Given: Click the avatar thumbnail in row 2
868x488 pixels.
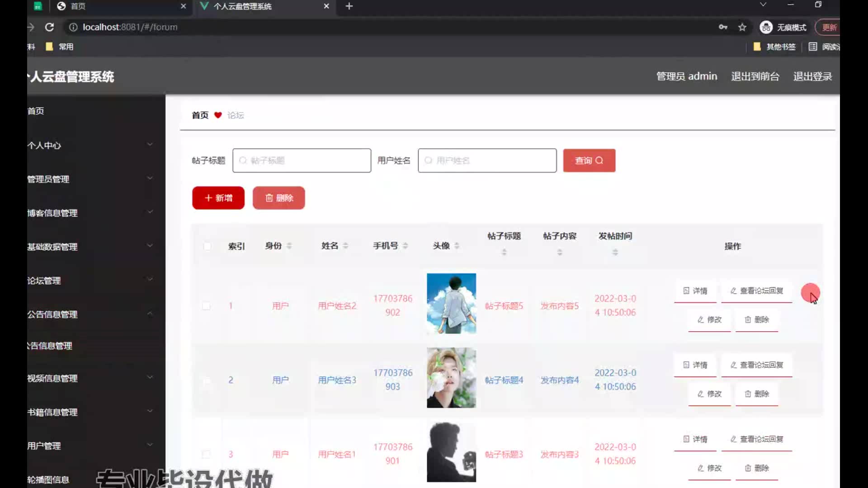Looking at the screenshot, I should tap(451, 378).
